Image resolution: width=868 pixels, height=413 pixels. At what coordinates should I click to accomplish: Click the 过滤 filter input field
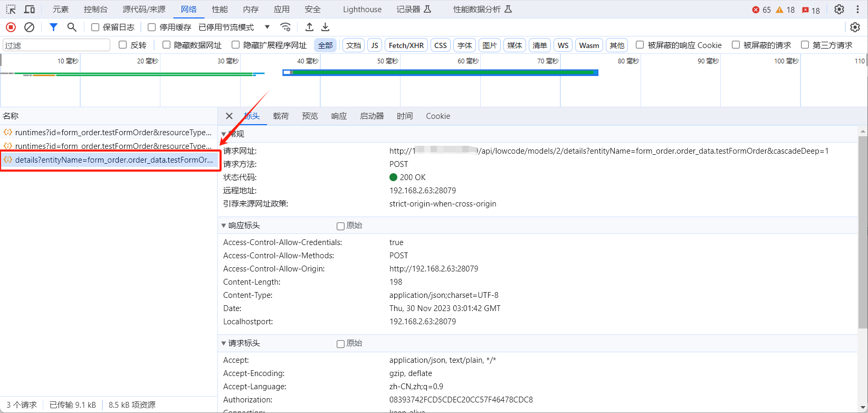pos(56,45)
